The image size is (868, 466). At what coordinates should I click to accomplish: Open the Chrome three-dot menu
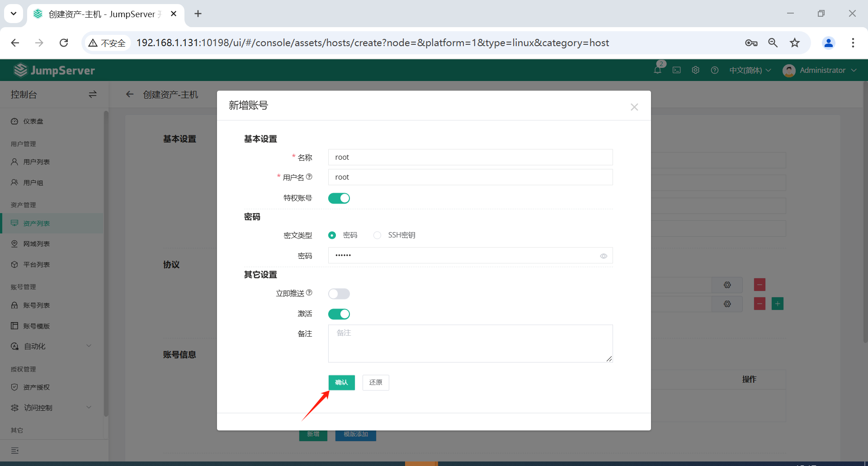coord(853,43)
